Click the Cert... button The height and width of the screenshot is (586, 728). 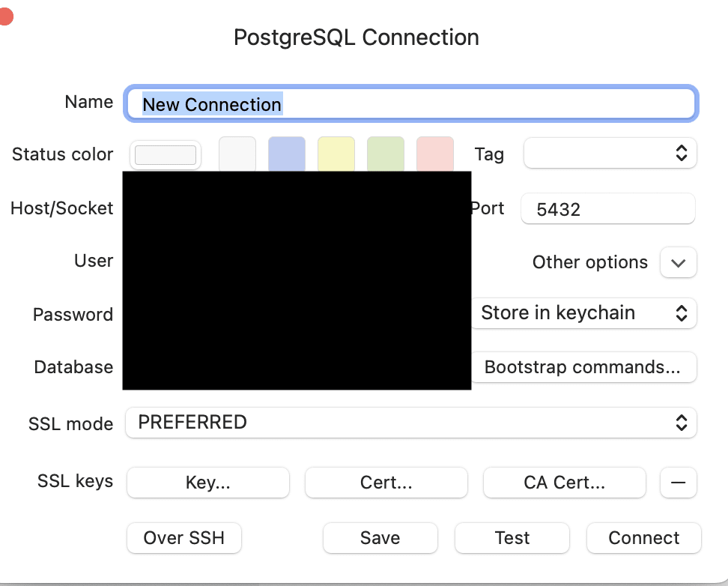click(x=386, y=483)
